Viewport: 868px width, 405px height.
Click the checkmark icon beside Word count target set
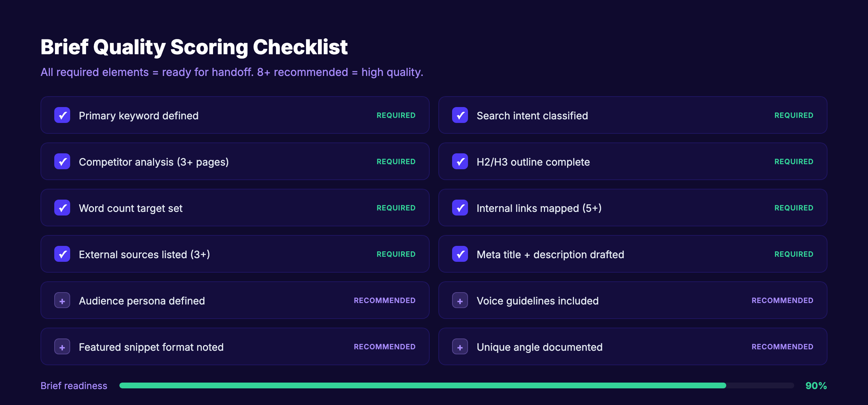click(62, 208)
